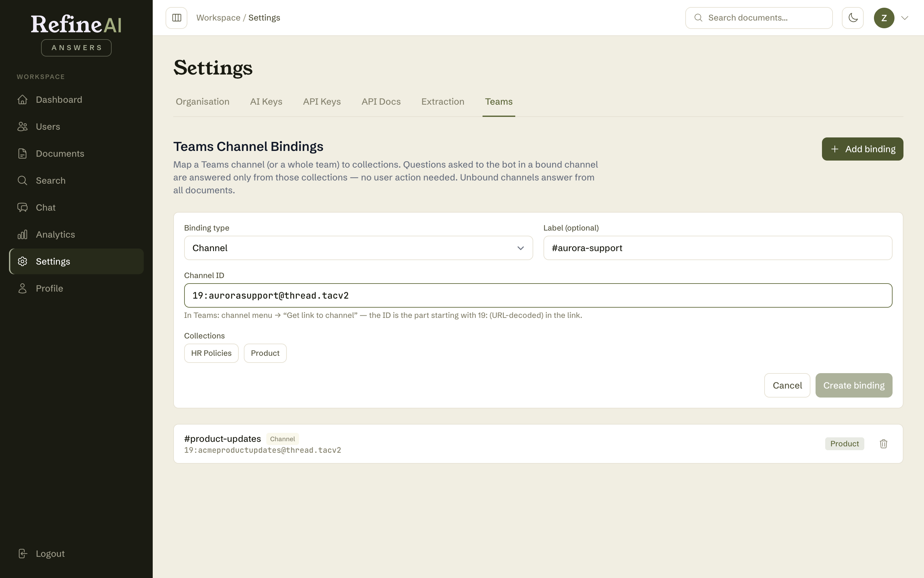Image resolution: width=924 pixels, height=578 pixels.
Task: Click the #product-updates binding name
Action: pos(222,439)
